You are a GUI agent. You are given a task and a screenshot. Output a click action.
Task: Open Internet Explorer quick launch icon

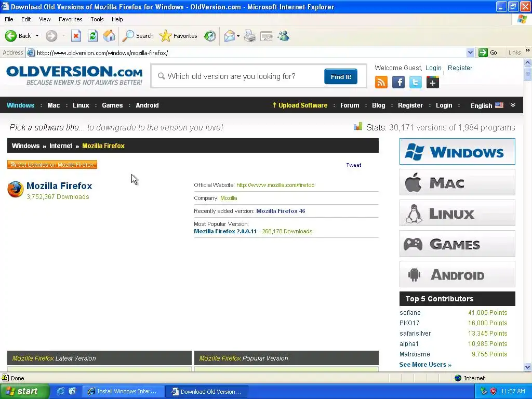(60, 391)
